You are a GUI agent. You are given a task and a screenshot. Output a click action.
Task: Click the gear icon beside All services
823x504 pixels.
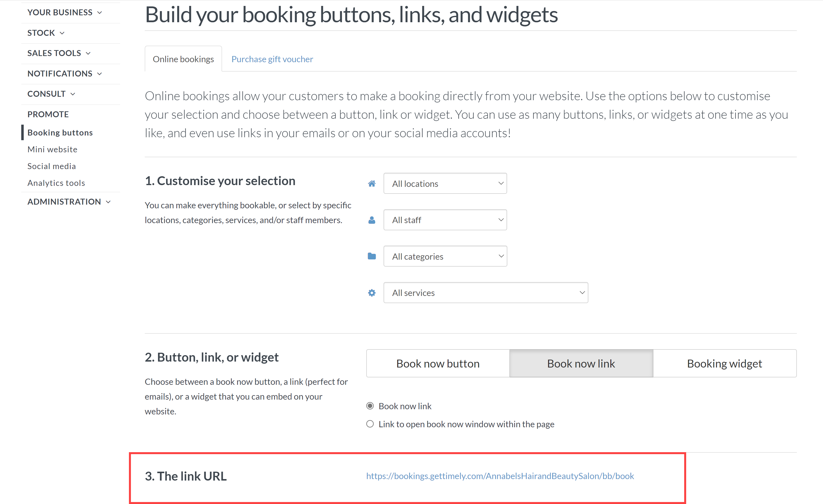[372, 293]
